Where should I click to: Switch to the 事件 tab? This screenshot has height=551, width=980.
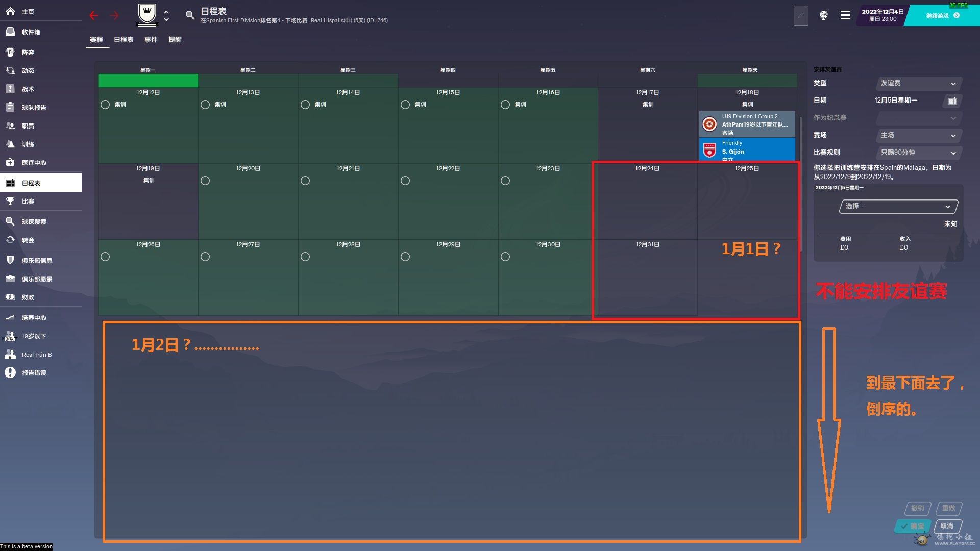pyautogui.click(x=151, y=40)
